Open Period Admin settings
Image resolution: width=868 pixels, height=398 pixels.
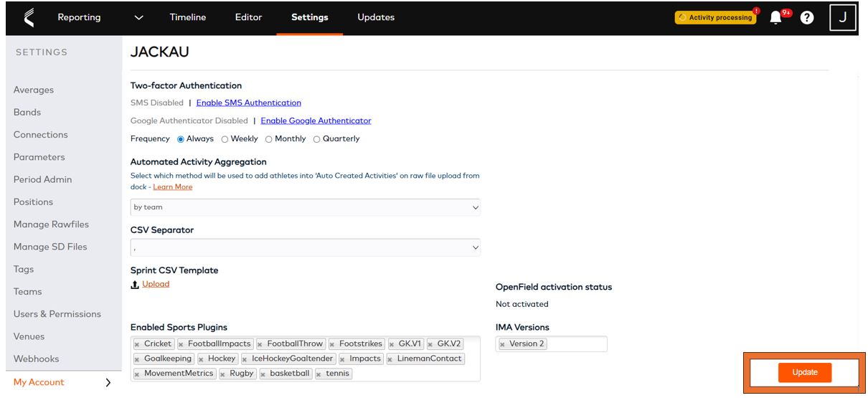coord(43,179)
